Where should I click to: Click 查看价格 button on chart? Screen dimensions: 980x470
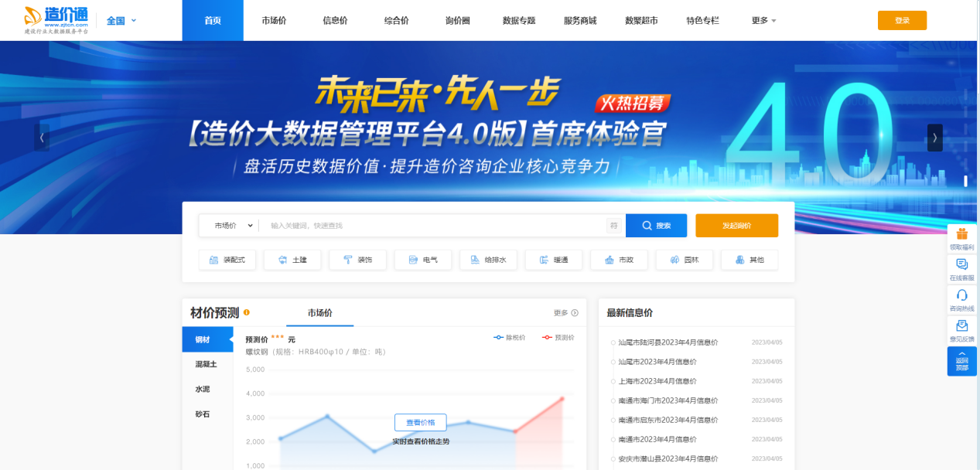click(x=420, y=423)
